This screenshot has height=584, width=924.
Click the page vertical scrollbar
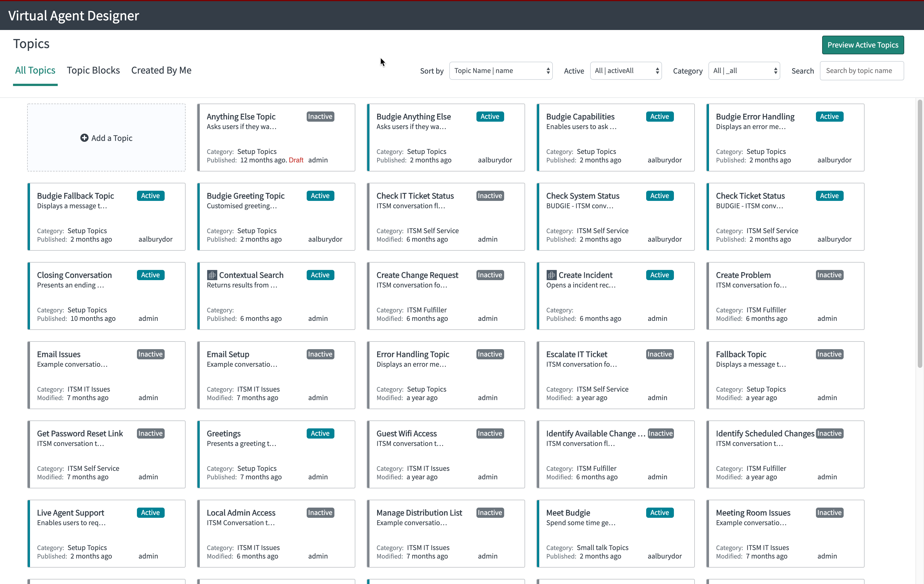(920, 233)
